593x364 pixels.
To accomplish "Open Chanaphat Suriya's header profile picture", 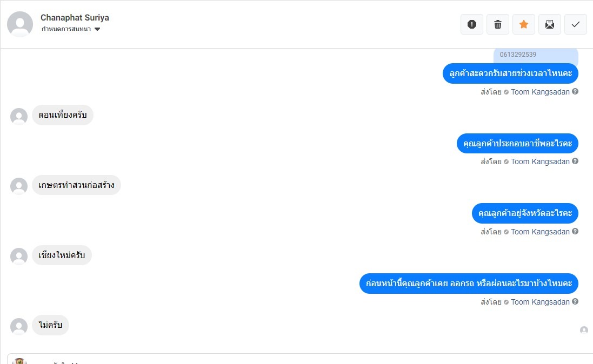I will point(21,24).
